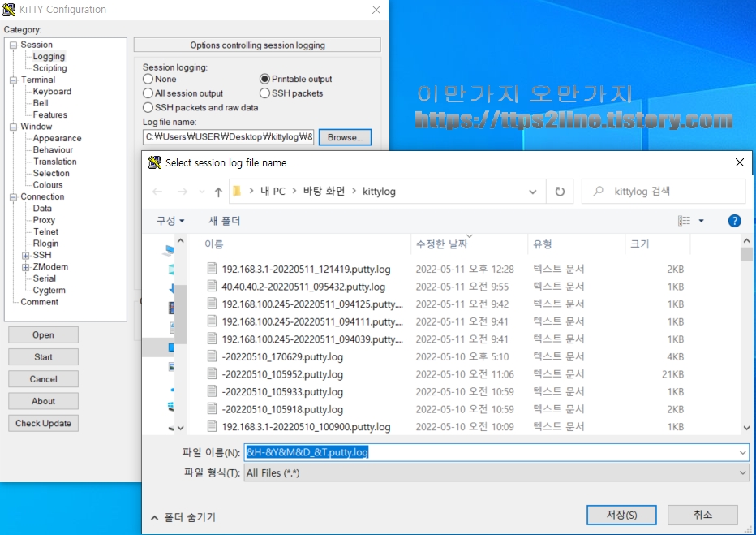Change the file list view icon
Viewport: 756px width, 535px height.
tap(684, 221)
